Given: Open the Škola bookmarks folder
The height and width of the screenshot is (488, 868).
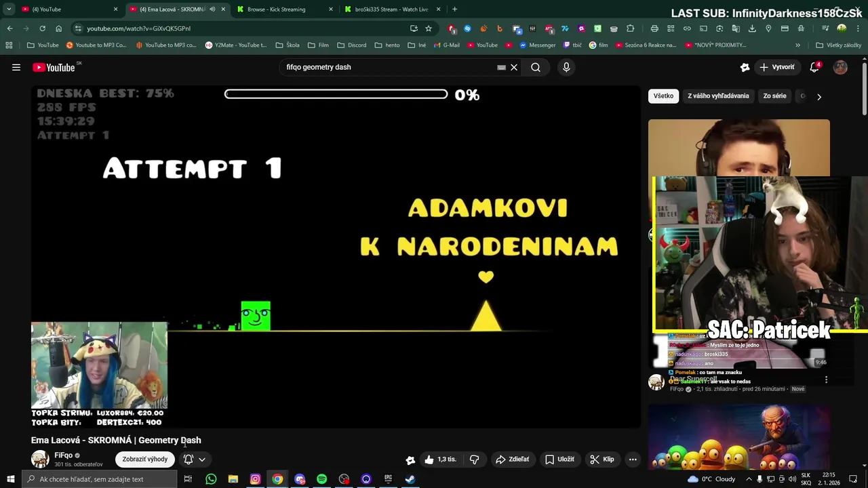Looking at the screenshot, I should (x=287, y=45).
